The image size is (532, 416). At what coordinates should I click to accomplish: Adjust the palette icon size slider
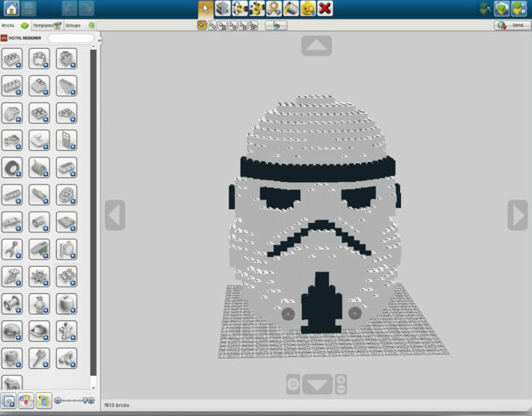click(x=74, y=400)
